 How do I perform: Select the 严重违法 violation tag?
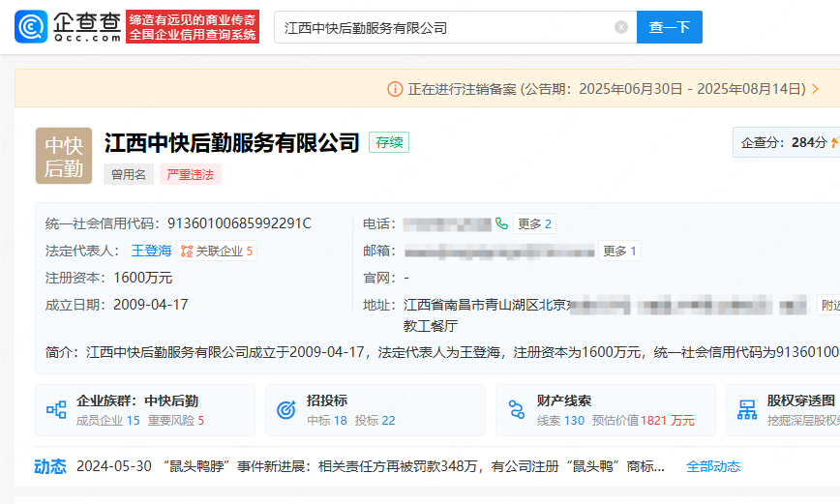coord(191,175)
